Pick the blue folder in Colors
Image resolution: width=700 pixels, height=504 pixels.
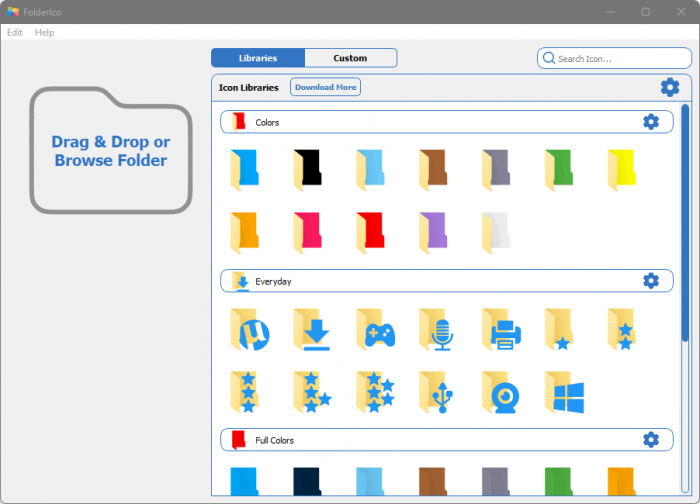point(245,170)
